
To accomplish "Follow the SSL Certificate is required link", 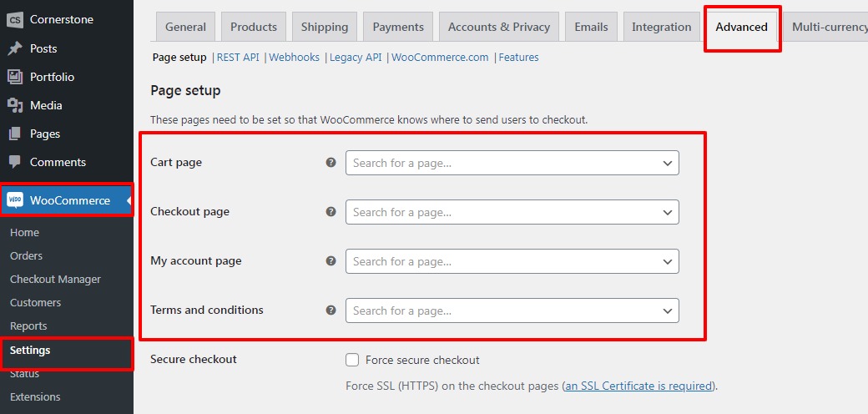I will click(638, 386).
